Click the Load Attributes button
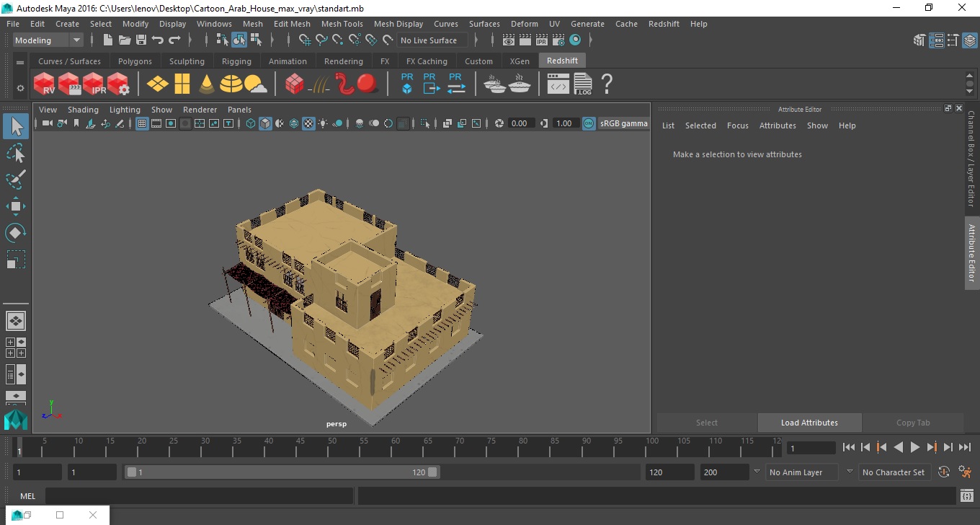 pyautogui.click(x=809, y=423)
